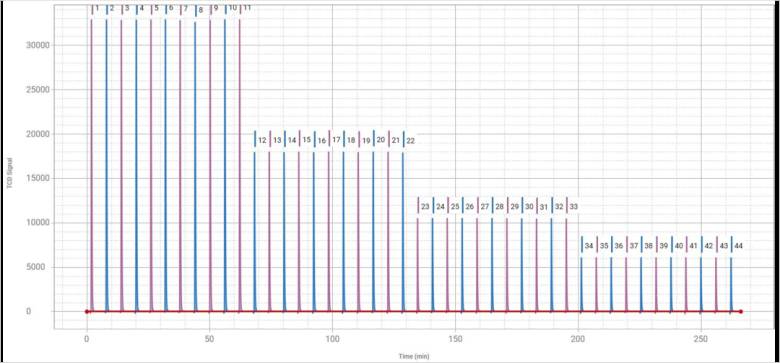Click peak label 37
The height and width of the screenshot is (363, 780).
coord(634,246)
